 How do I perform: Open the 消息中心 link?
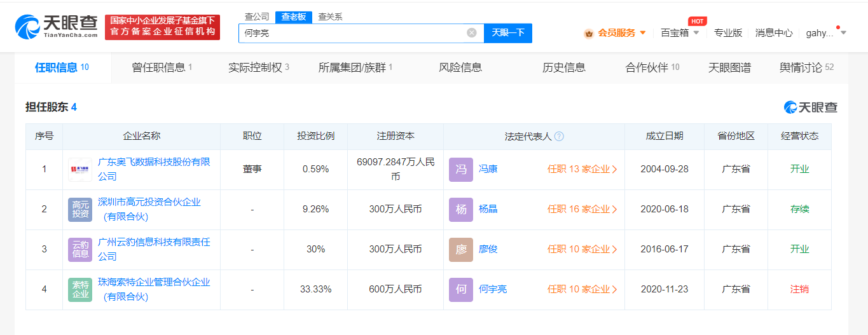click(x=773, y=33)
